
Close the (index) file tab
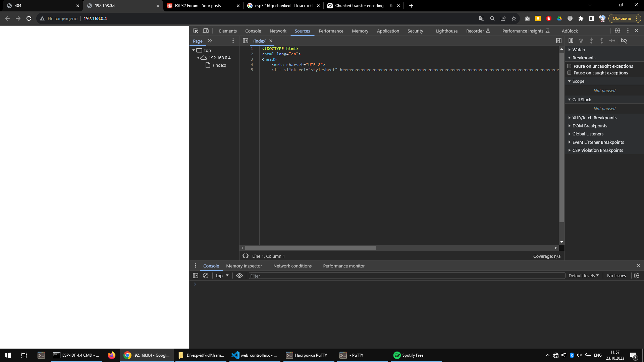click(x=271, y=41)
